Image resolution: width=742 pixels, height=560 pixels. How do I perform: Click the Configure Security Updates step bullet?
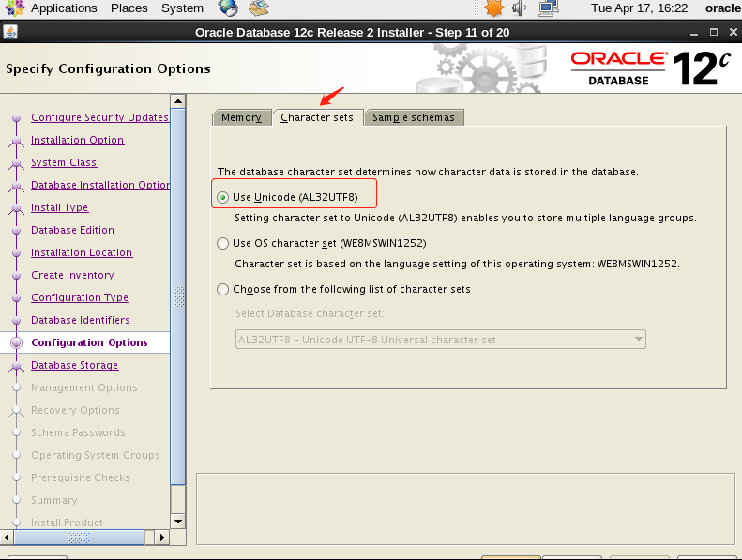tap(17, 118)
